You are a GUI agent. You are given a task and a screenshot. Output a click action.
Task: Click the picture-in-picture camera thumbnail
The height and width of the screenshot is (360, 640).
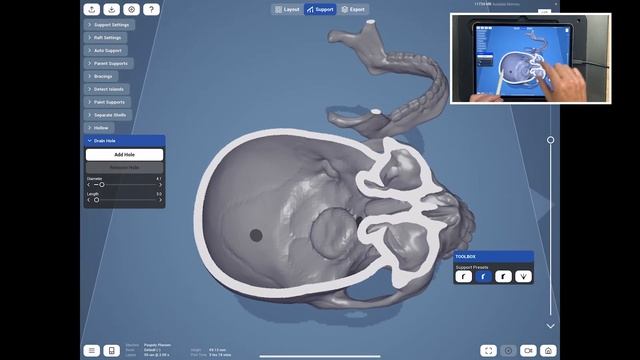531,58
